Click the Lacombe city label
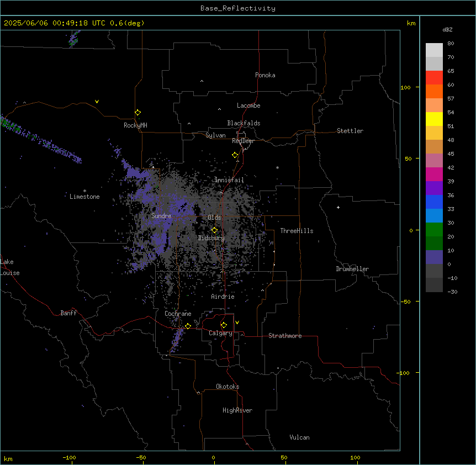 (248, 105)
